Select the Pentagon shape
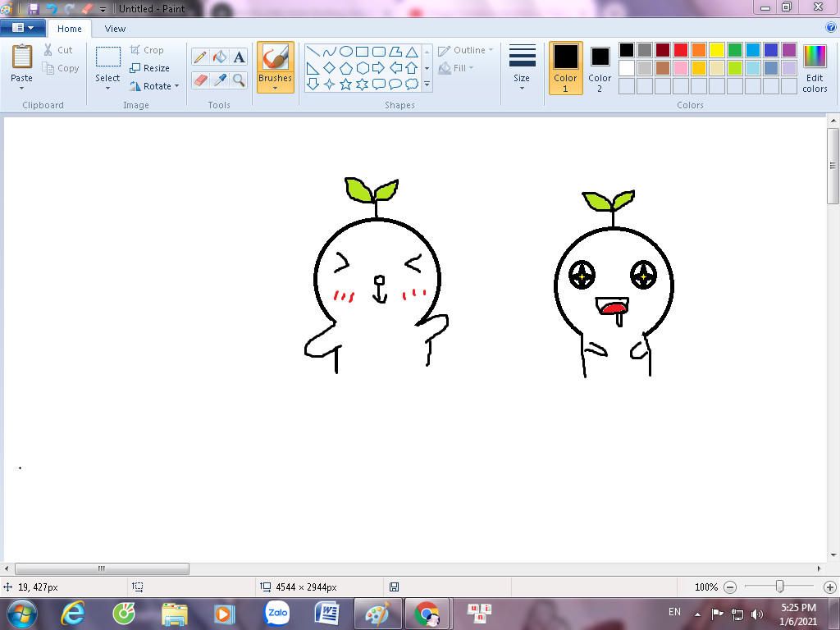 [346, 68]
